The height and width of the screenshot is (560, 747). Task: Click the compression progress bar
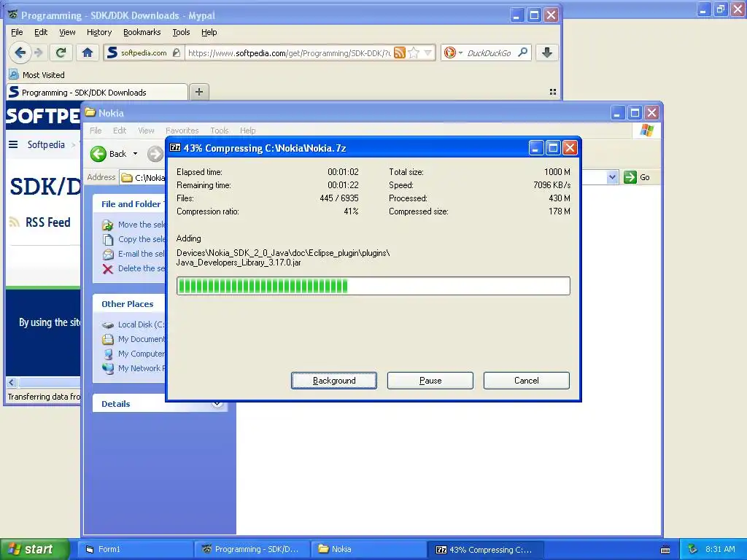click(x=373, y=286)
